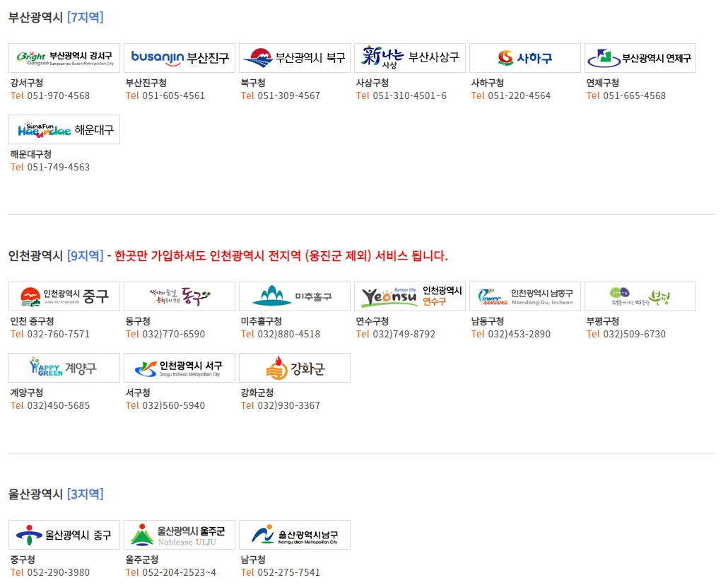This screenshot has height=585, width=728.
Task: Click phone number 052-204-2523~4
Action: (180, 572)
